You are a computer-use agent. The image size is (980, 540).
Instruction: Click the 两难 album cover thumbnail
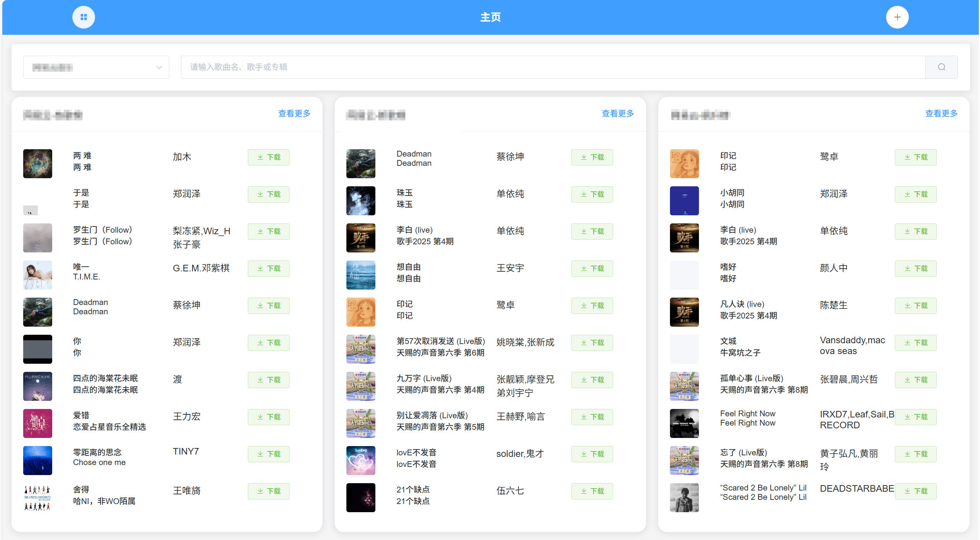[37, 164]
